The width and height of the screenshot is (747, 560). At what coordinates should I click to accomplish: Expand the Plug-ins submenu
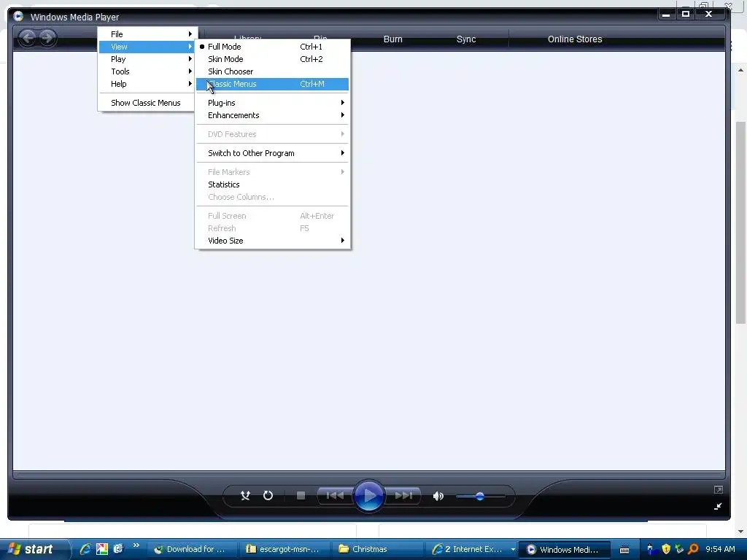(273, 103)
